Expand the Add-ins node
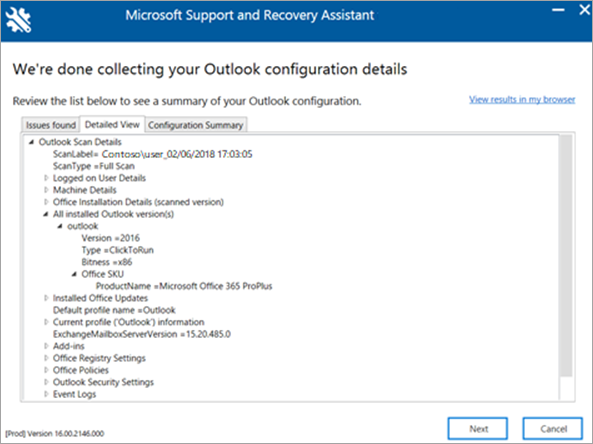This screenshot has width=593, height=444. point(46,346)
